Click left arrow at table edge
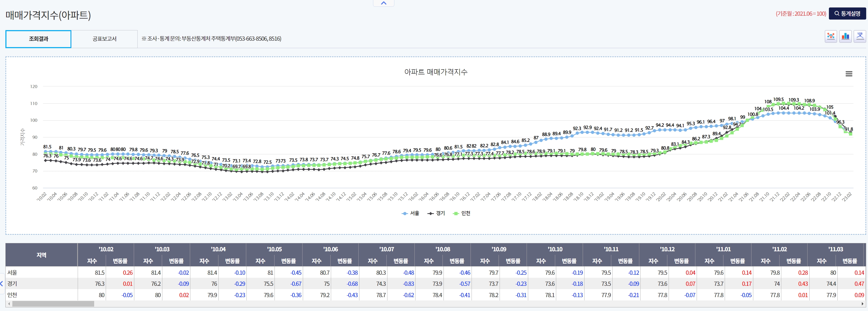Viewport: 868px width, 311px height. point(2,284)
